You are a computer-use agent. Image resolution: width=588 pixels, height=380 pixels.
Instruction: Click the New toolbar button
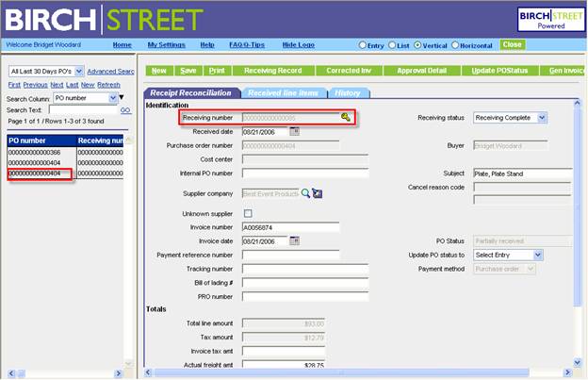(x=159, y=71)
